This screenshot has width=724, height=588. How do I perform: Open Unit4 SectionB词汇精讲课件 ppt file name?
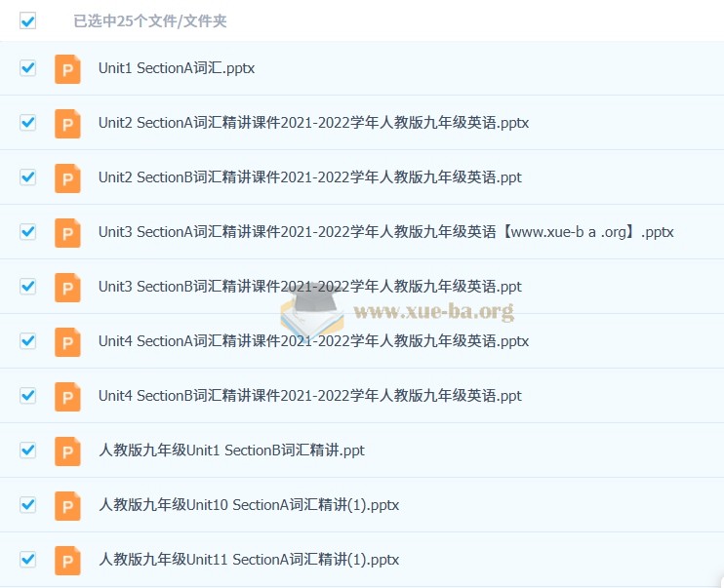tap(310, 396)
